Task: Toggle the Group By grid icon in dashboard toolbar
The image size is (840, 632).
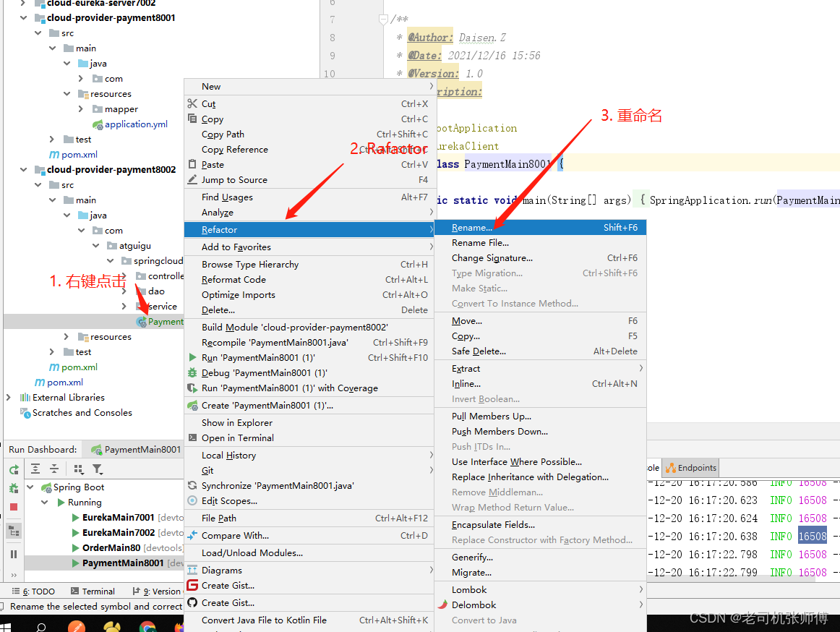Action: (x=79, y=469)
